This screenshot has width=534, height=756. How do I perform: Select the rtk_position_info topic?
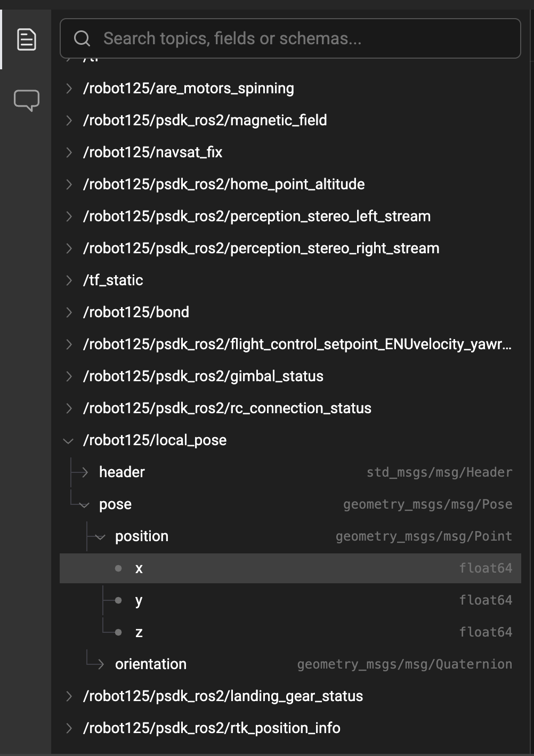click(212, 728)
